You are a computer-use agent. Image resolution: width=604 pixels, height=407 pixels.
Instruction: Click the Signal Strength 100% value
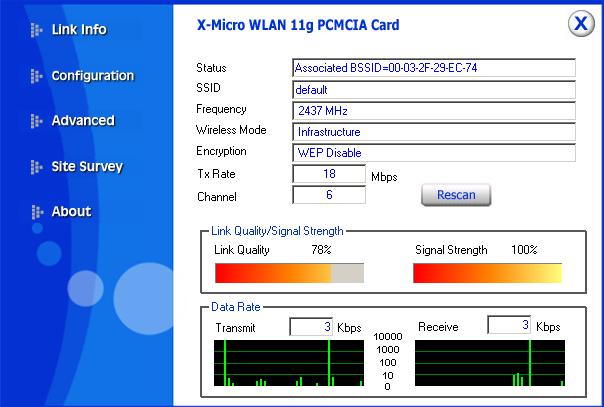pos(524,250)
